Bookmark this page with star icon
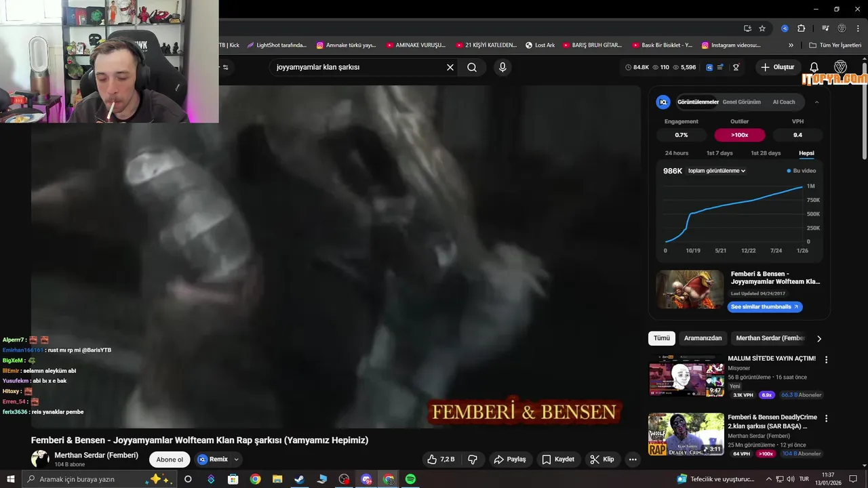The height and width of the screenshot is (488, 868). coord(762,28)
